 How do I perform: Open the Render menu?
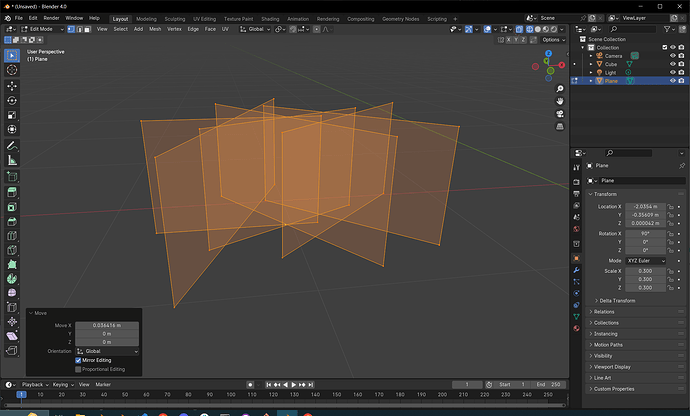coord(51,18)
